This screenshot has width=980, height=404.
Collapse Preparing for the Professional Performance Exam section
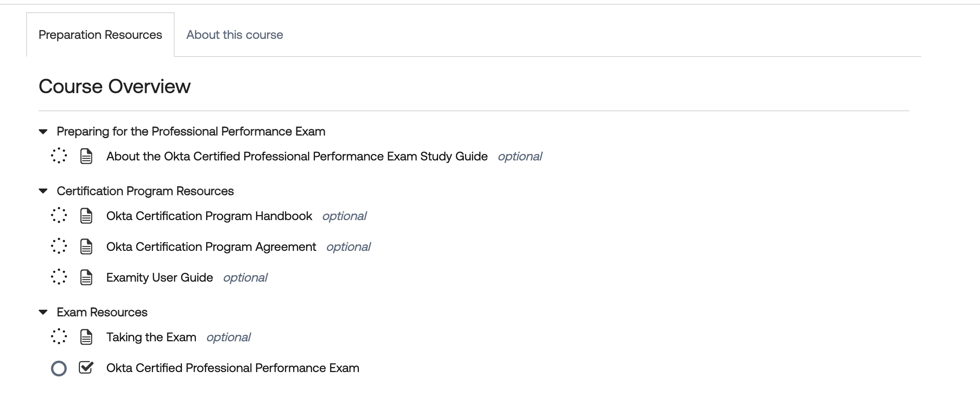tap(43, 132)
